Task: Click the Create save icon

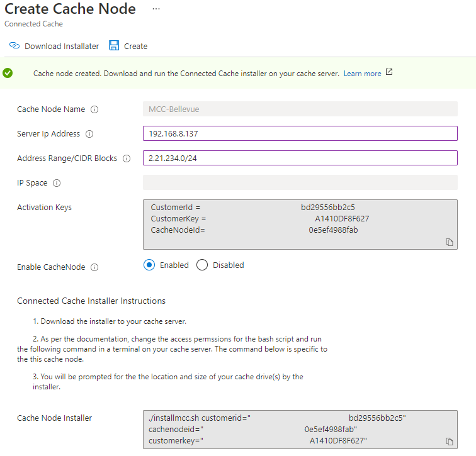Action: [x=114, y=45]
